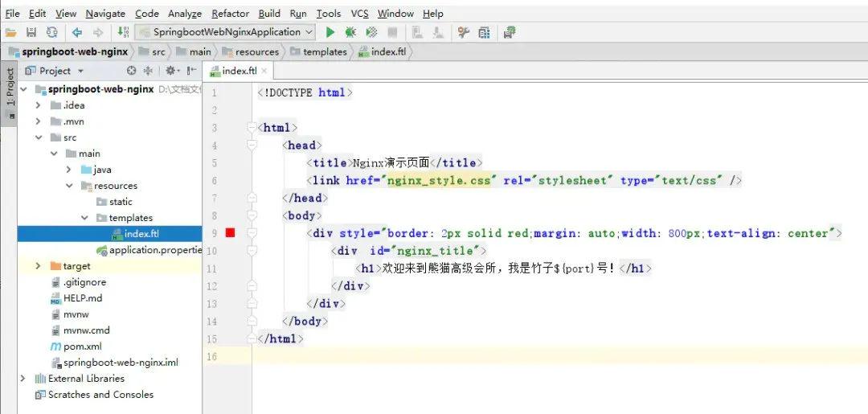Fold the html tag at line 3
The height and width of the screenshot is (414, 868).
point(253,128)
